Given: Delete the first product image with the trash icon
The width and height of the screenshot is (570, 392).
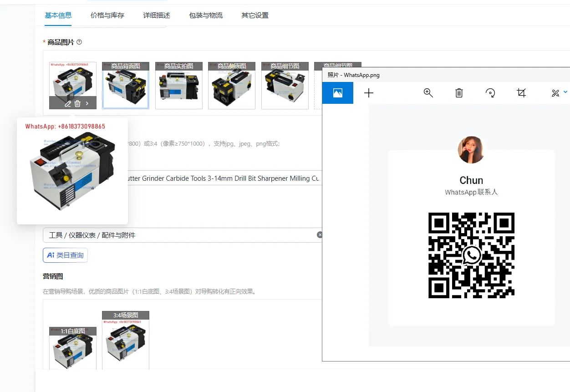Looking at the screenshot, I should pos(77,103).
